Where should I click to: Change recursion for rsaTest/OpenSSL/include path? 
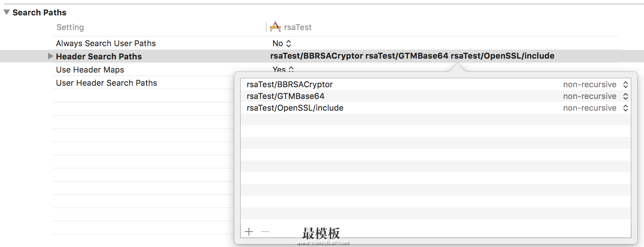click(x=625, y=108)
